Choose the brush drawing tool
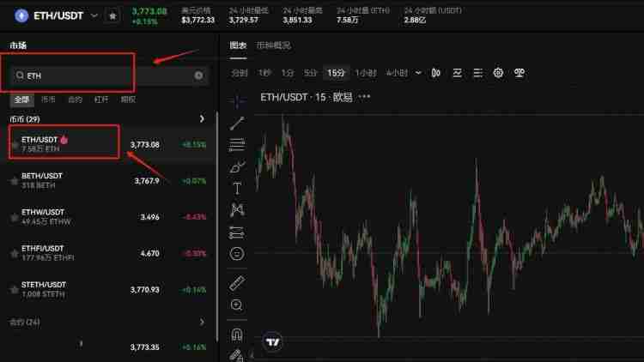The image size is (644, 362). tap(237, 166)
